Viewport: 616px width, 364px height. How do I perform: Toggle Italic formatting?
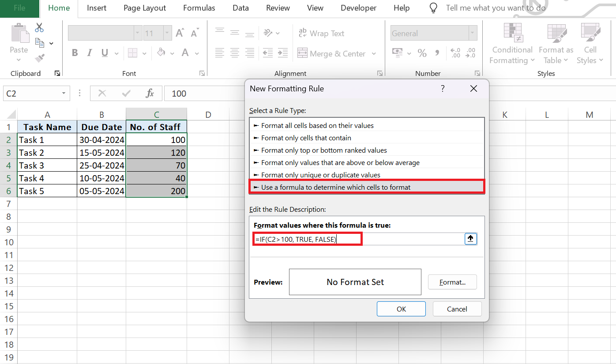(90, 53)
